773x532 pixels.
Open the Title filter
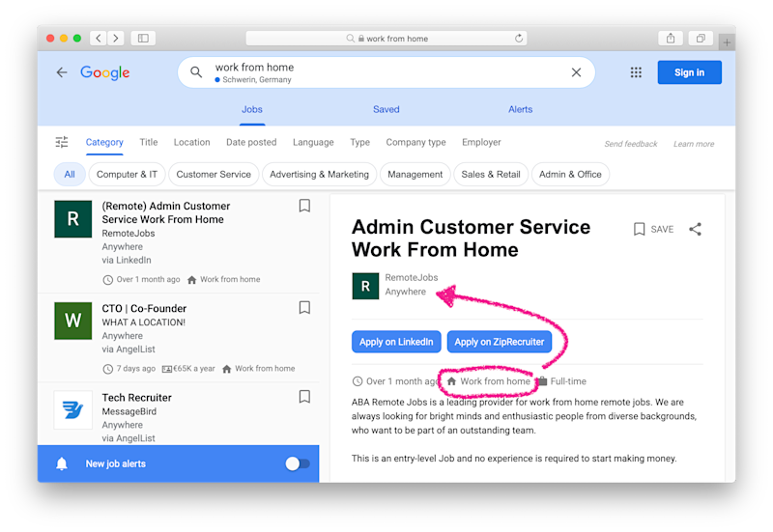point(149,142)
